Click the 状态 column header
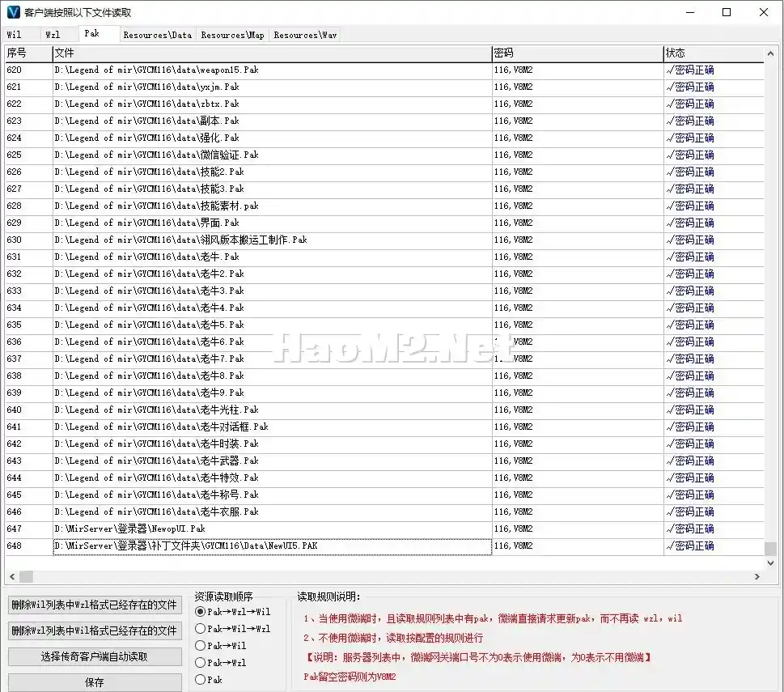 714,53
